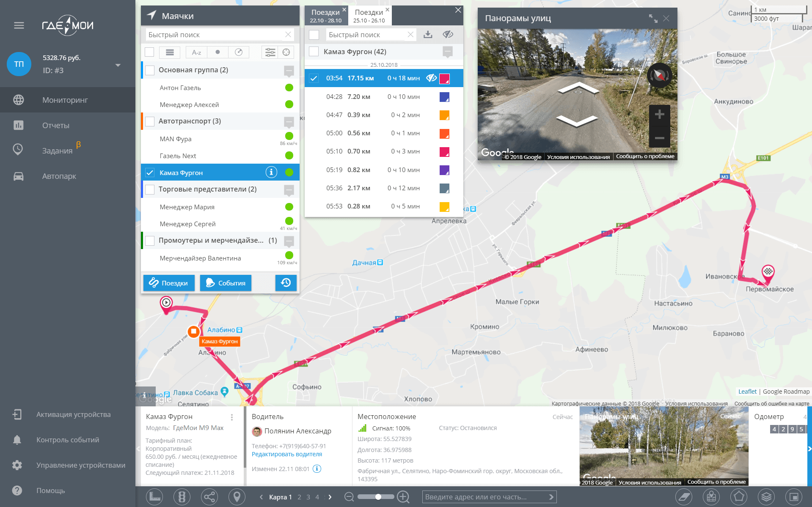812x507 pixels.
Task: Click the traffic light icon in bottom toolbar
Action: tap(182, 497)
